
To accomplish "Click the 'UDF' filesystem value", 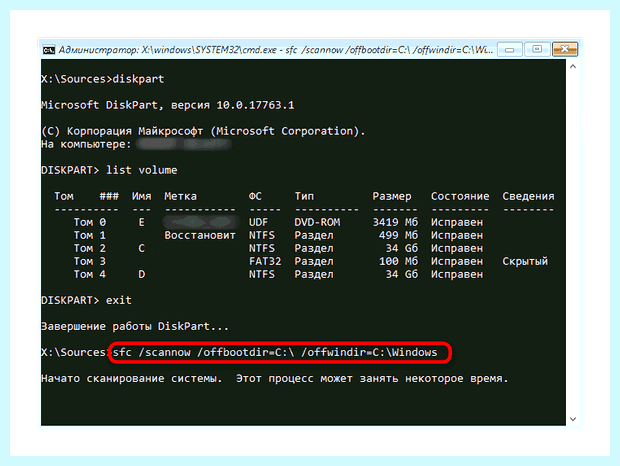I will point(258,222).
